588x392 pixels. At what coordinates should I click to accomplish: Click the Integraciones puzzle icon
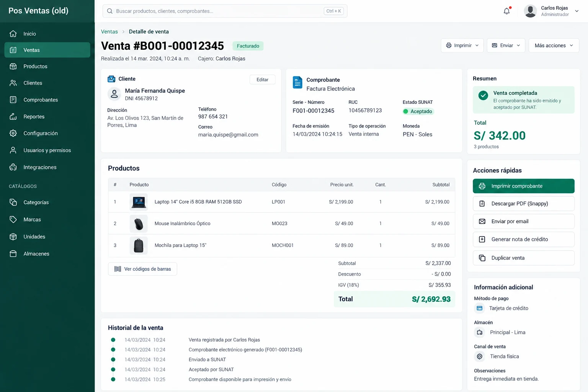point(13,167)
